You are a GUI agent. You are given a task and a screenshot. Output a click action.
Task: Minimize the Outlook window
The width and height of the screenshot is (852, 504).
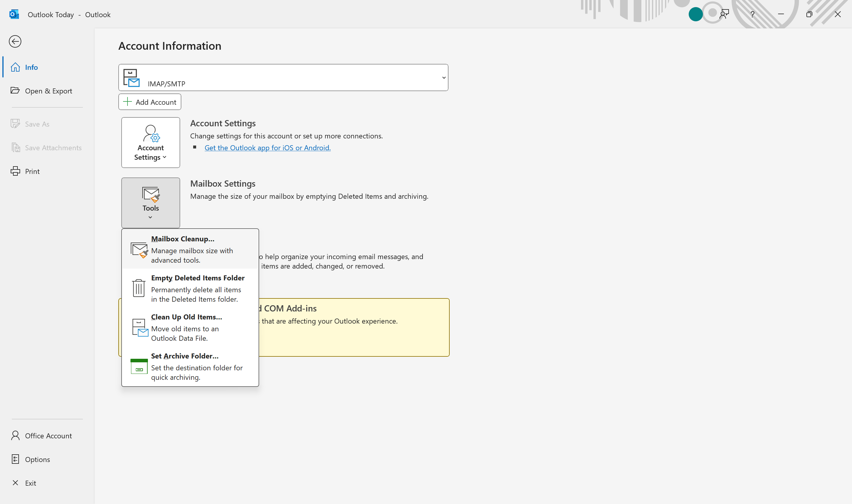point(781,14)
